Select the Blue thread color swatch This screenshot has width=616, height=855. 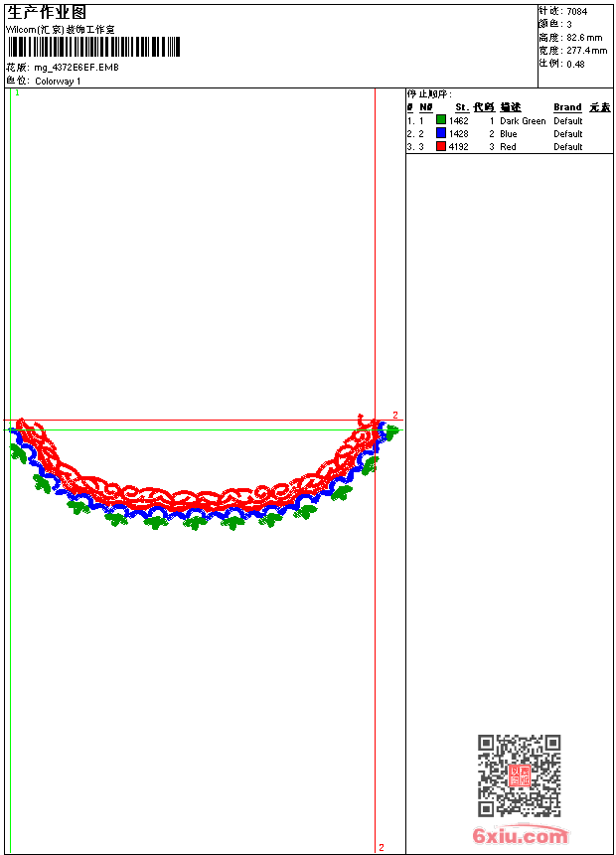(x=441, y=133)
